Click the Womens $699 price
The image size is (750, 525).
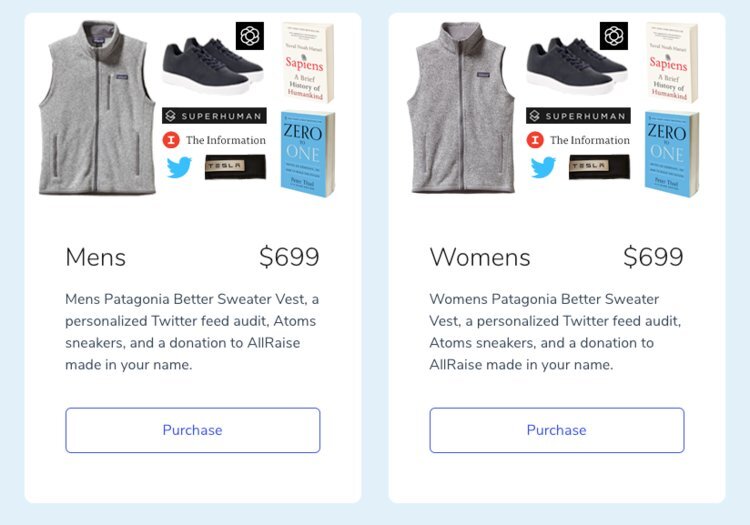pos(653,257)
